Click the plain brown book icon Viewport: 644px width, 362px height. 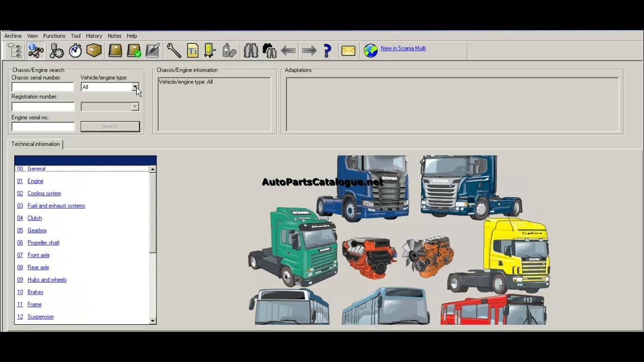click(115, 50)
